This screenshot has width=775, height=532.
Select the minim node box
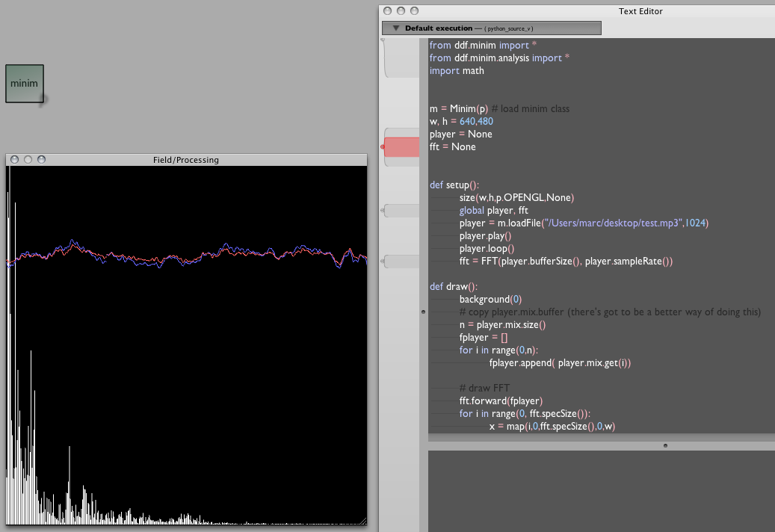click(25, 84)
